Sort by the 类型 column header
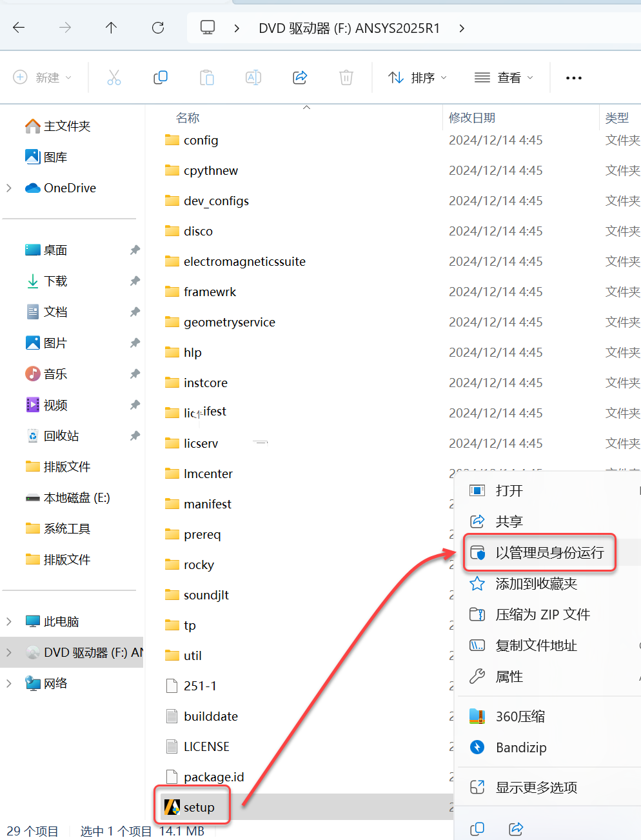The height and width of the screenshot is (840, 641). coord(617,118)
